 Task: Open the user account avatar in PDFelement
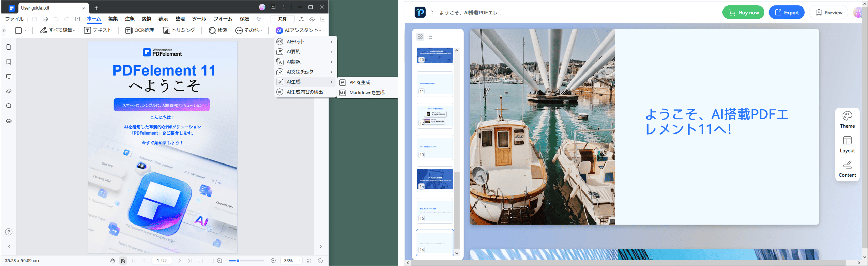[x=262, y=7]
